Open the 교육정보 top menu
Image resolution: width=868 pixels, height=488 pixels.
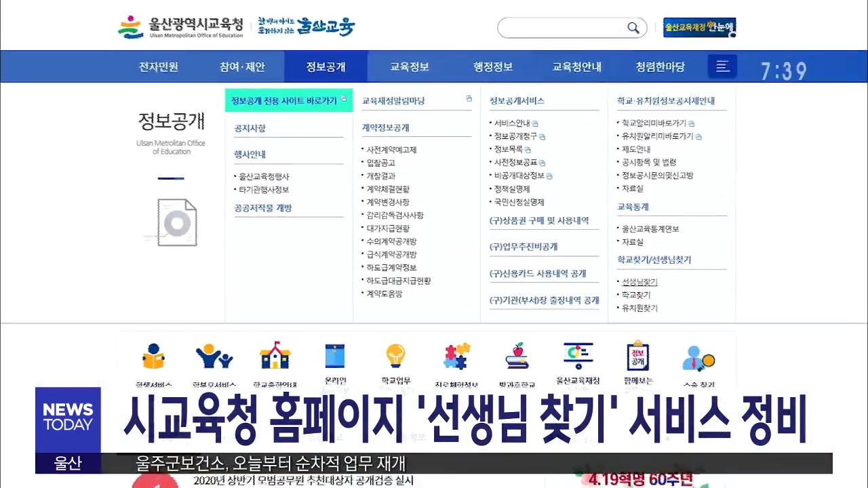(409, 67)
